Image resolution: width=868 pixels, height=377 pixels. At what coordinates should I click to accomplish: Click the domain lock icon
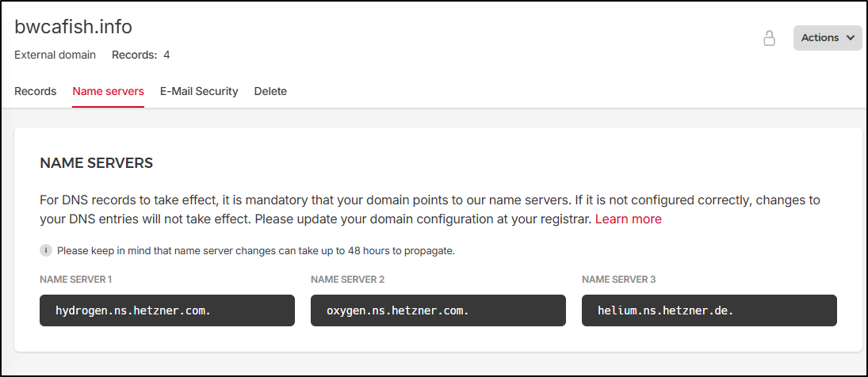[769, 38]
